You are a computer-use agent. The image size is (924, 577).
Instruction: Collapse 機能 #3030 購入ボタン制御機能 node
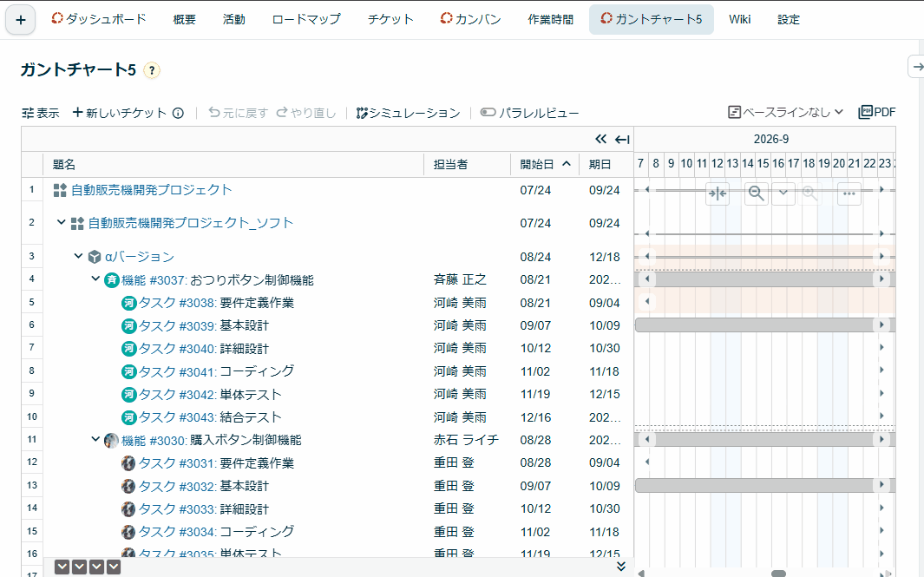pos(95,439)
